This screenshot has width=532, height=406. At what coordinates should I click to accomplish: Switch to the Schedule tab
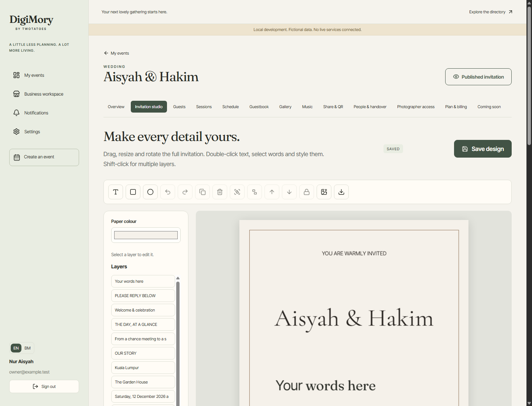[231, 107]
